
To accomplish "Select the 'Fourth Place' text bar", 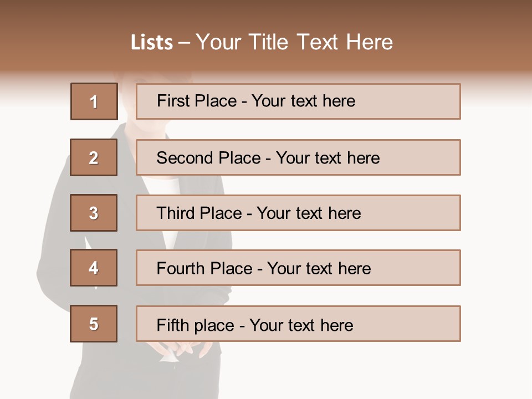I will click(298, 268).
